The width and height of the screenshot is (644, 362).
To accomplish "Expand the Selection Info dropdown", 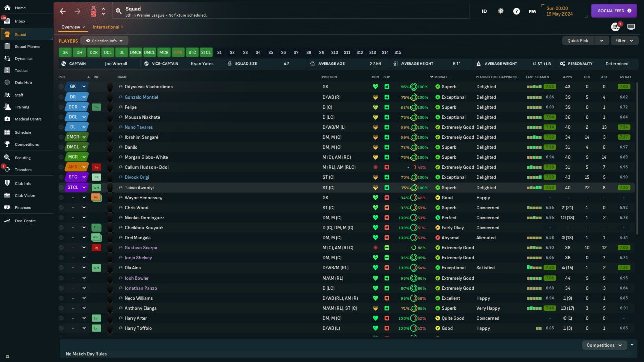I will (105, 41).
